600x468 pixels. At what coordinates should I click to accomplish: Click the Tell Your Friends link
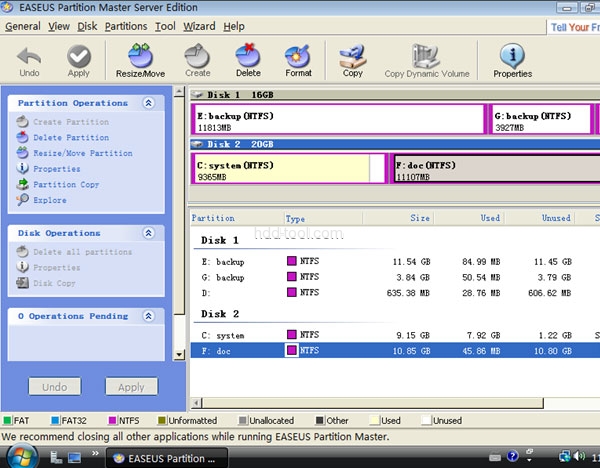pos(575,27)
